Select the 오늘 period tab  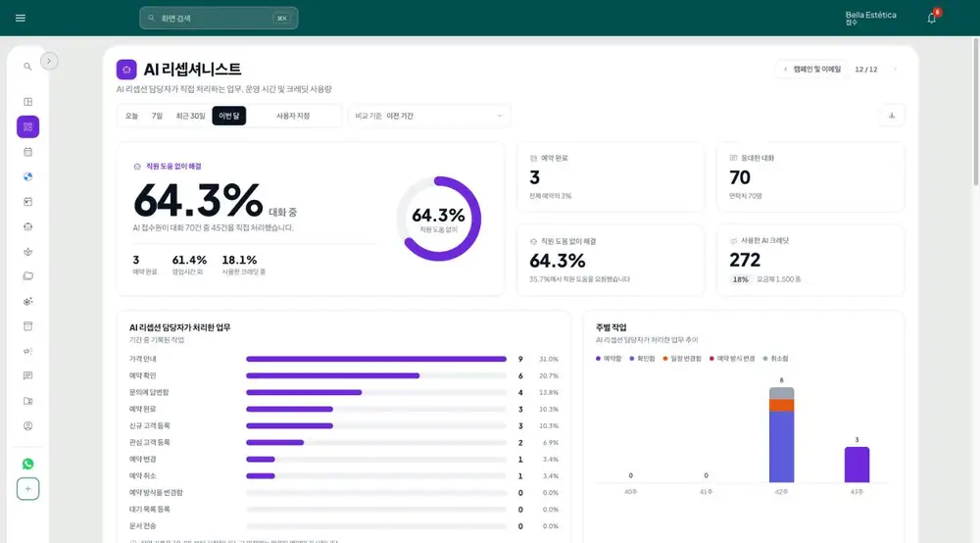[x=132, y=116]
